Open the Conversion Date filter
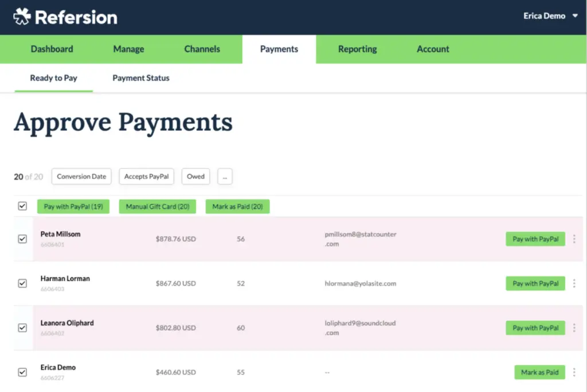 [81, 177]
